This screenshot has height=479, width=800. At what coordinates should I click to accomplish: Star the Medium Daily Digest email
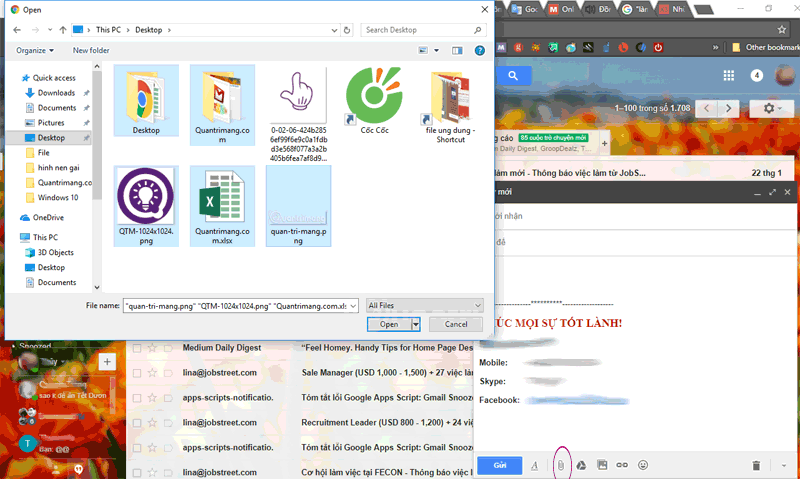point(152,348)
